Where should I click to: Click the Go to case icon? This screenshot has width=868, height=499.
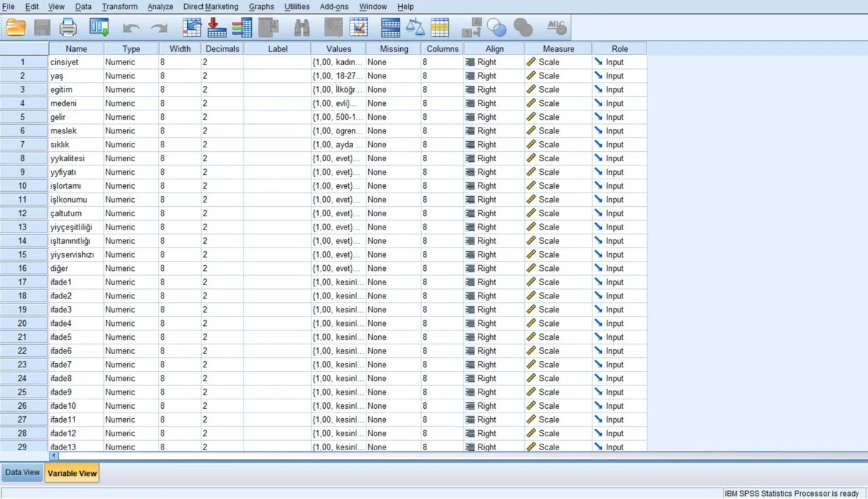click(192, 28)
